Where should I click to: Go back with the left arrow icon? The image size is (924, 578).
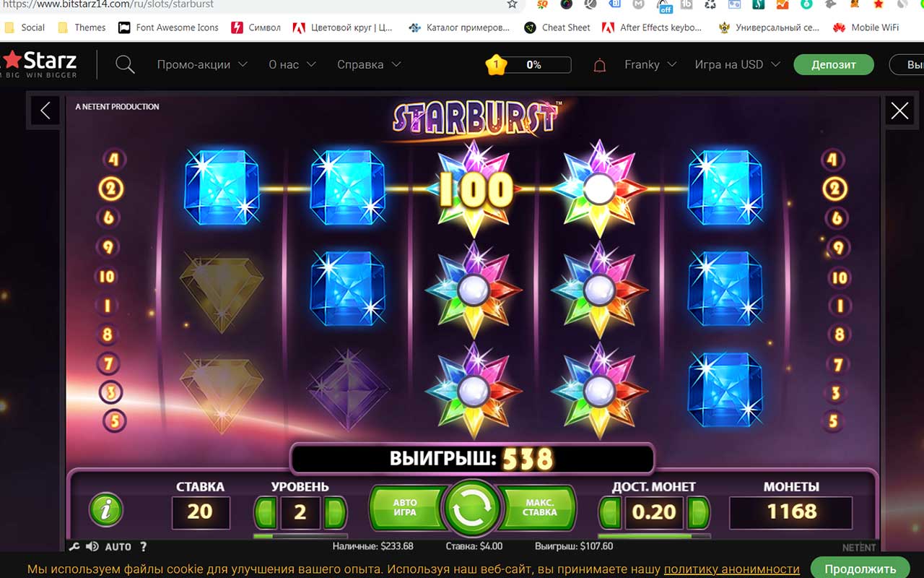coord(45,111)
